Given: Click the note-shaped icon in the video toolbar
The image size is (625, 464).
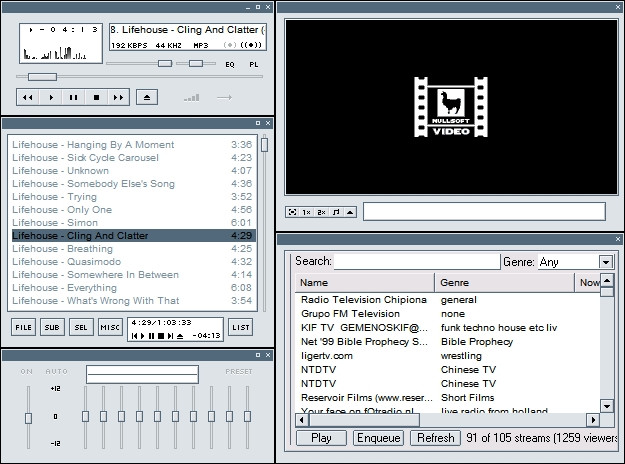Looking at the screenshot, I should [x=336, y=212].
